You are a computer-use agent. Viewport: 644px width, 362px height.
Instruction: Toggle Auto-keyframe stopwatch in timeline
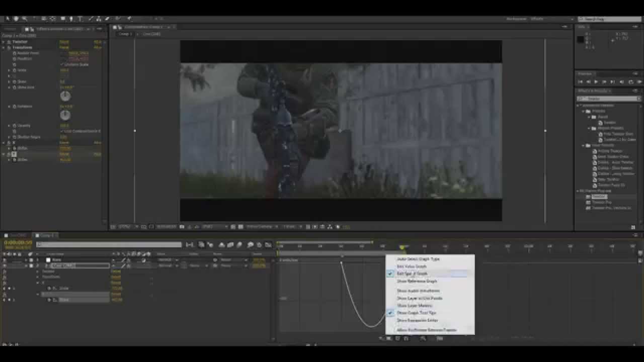point(259,245)
